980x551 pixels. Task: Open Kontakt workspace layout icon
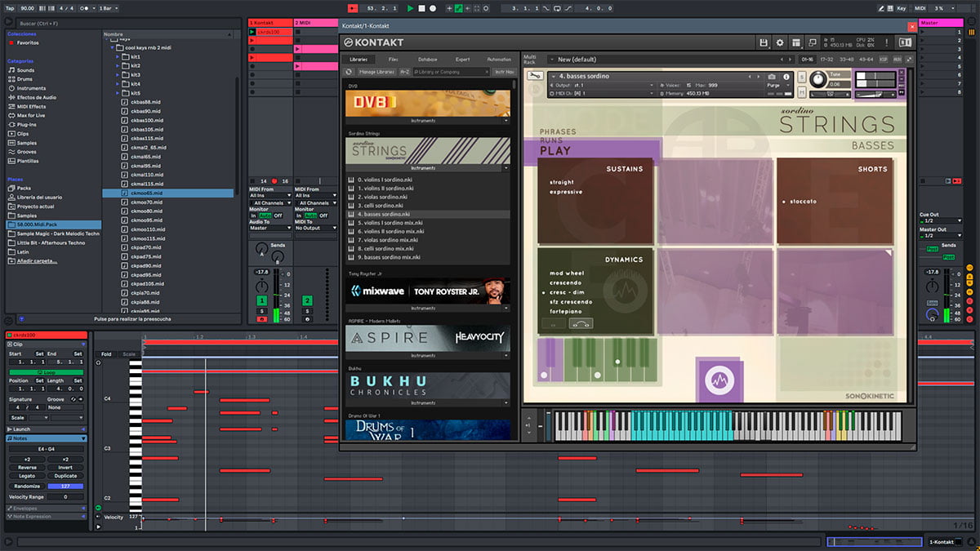pos(796,42)
